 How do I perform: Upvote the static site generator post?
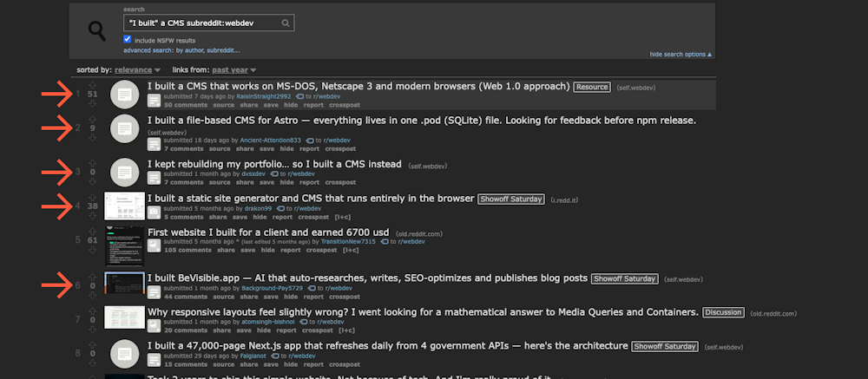[93, 198]
